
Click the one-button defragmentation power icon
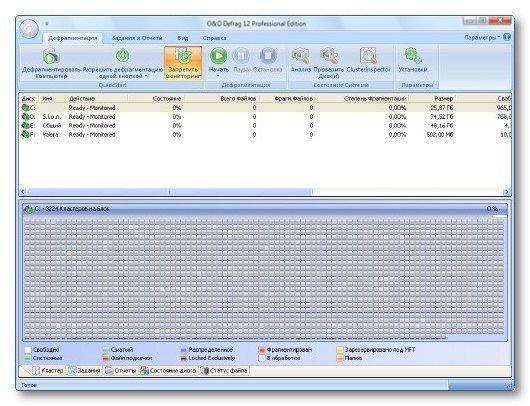[123, 56]
